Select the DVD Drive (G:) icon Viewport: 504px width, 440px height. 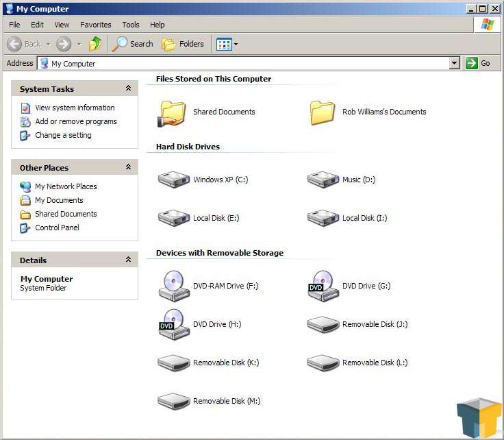[323, 286]
